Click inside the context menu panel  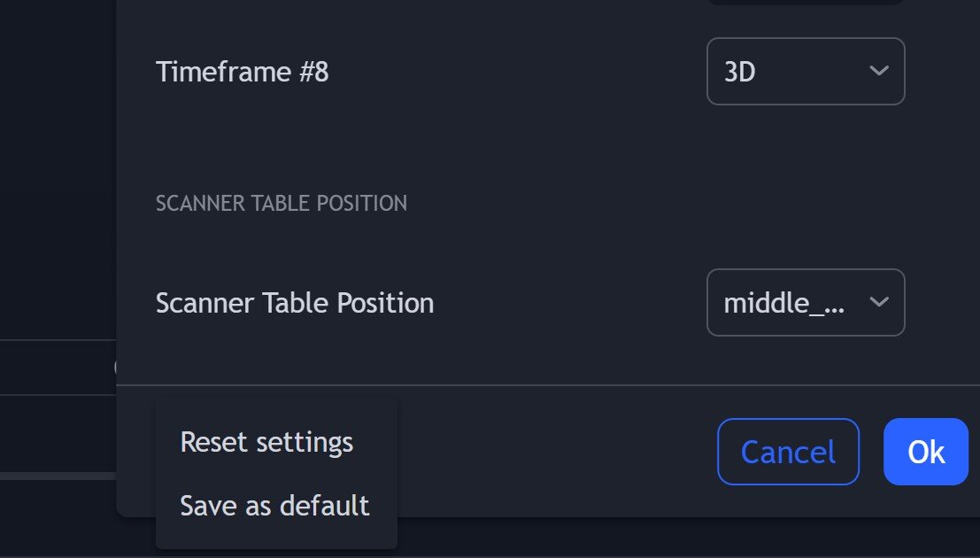click(276, 474)
